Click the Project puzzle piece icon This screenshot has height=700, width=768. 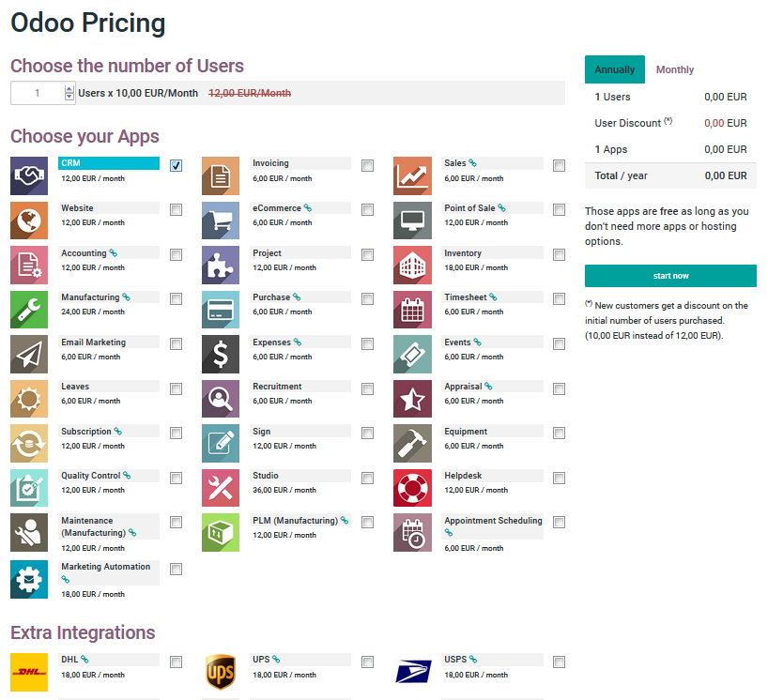pos(221,265)
